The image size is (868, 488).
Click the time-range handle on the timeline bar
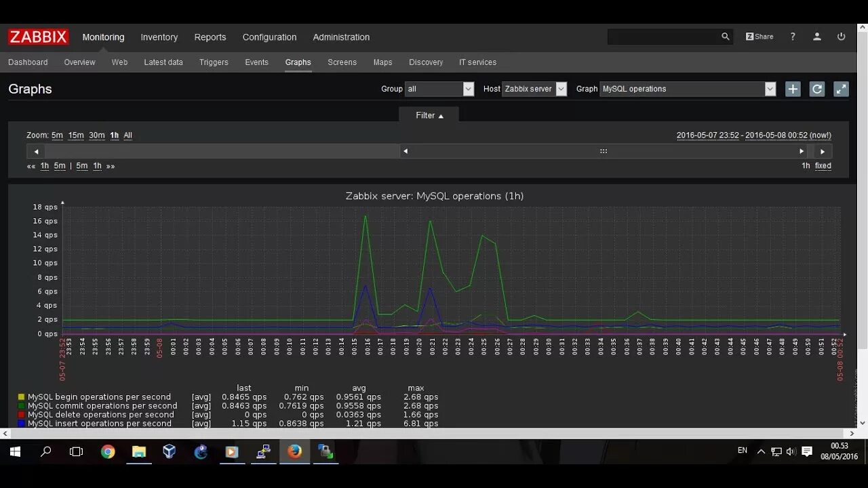[604, 151]
